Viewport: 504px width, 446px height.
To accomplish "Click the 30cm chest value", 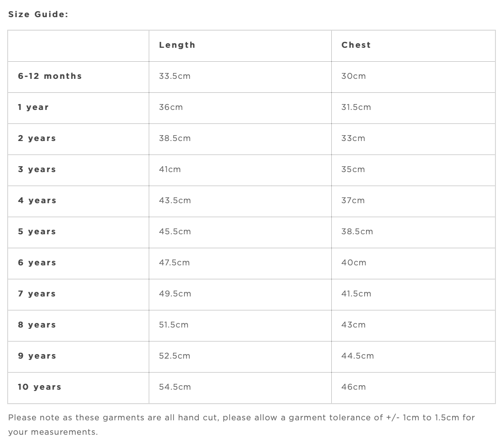I will click(353, 76).
